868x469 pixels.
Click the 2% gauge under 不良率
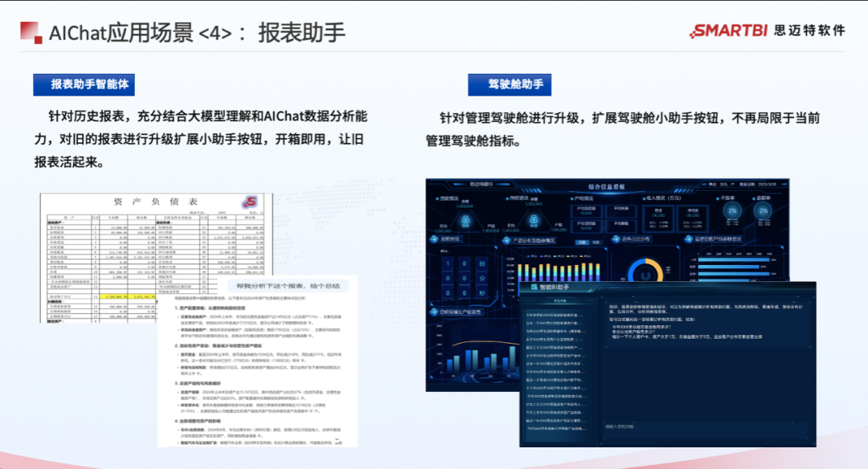pos(732,210)
